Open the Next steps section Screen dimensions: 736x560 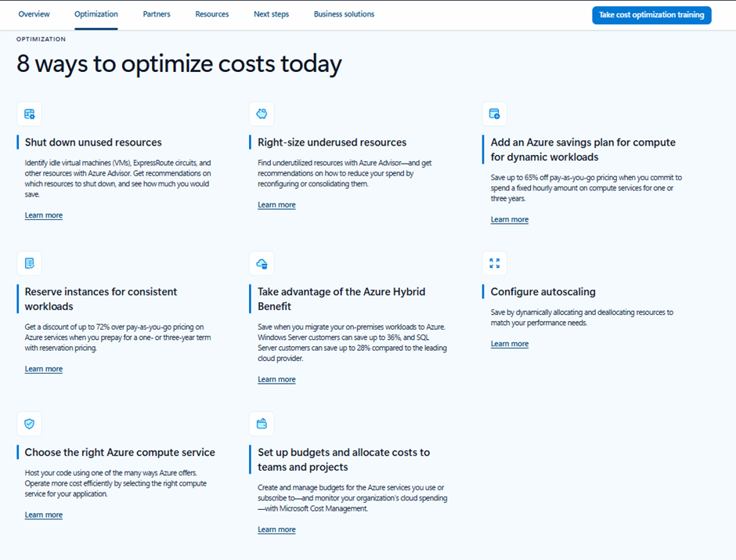269,13
